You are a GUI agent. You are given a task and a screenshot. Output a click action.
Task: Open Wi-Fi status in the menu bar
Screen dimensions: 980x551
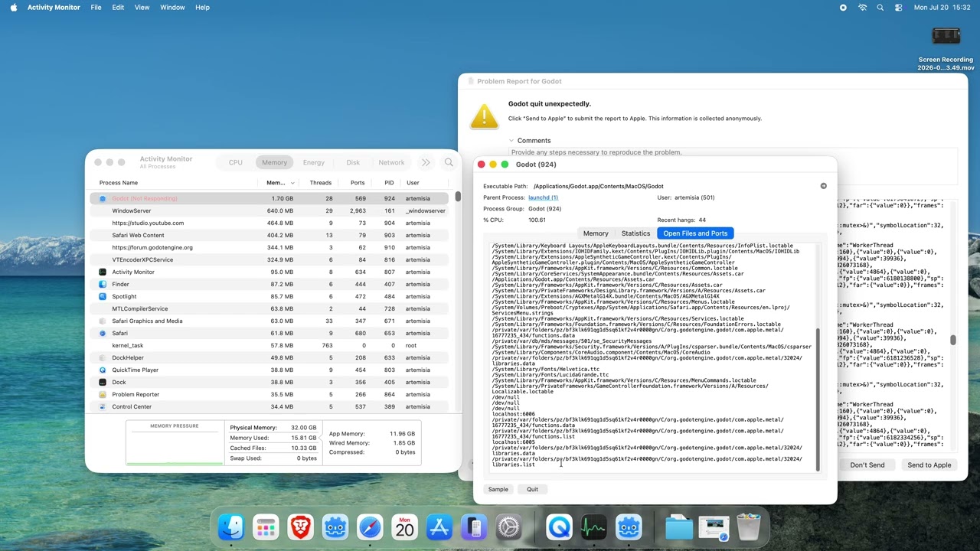(x=862, y=8)
